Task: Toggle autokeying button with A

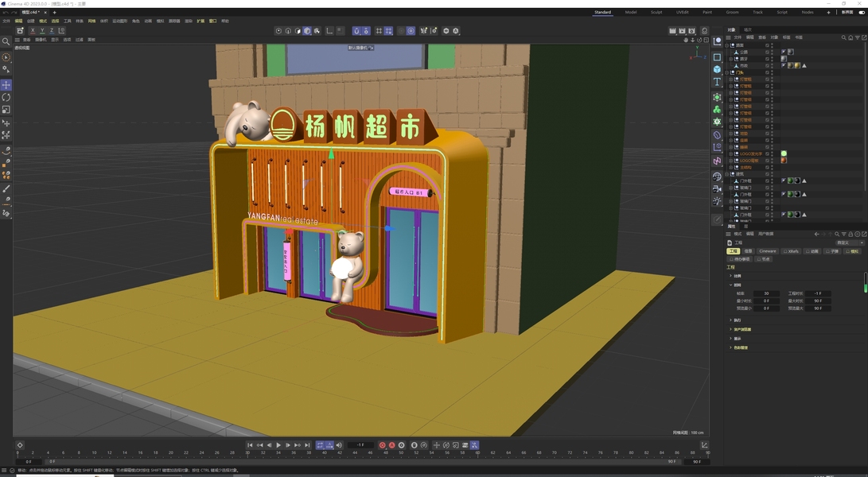Action: tap(392, 445)
